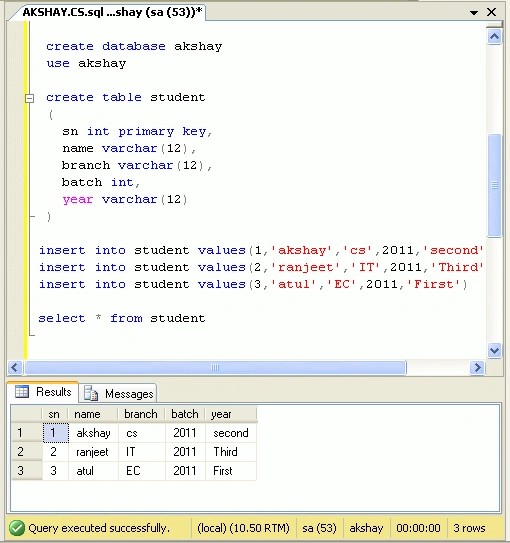Place cursor on 'year varchar(12)' line

(x=125, y=199)
